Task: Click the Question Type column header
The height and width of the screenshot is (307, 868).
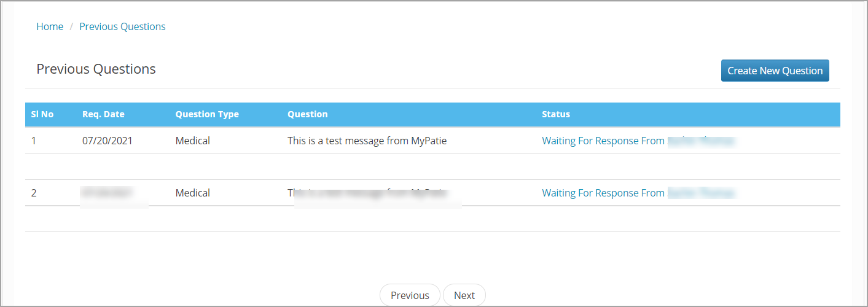Action: [207, 114]
